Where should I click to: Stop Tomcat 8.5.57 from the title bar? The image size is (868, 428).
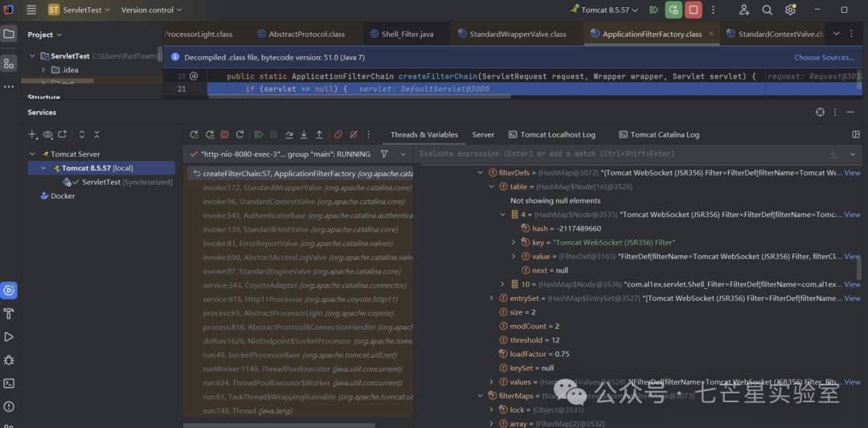[x=693, y=10]
